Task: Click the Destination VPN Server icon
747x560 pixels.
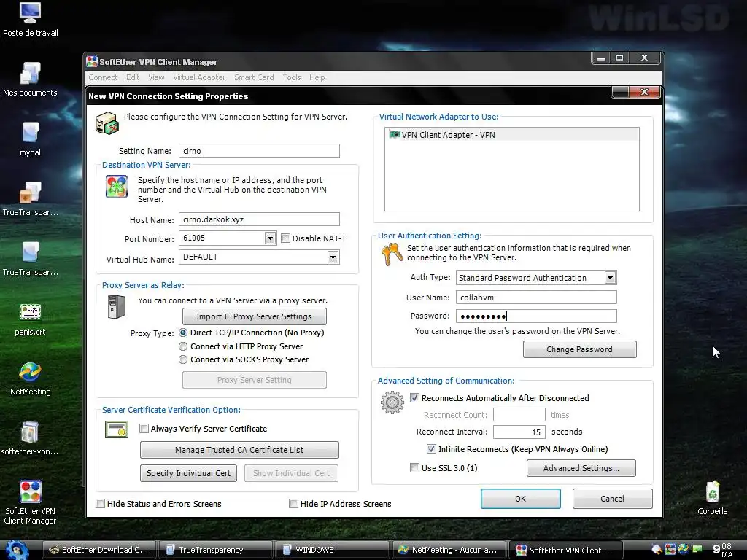Action: 117,187
